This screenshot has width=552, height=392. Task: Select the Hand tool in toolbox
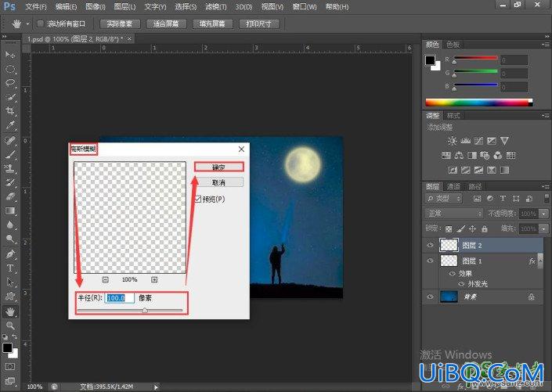[x=10, y=311]
